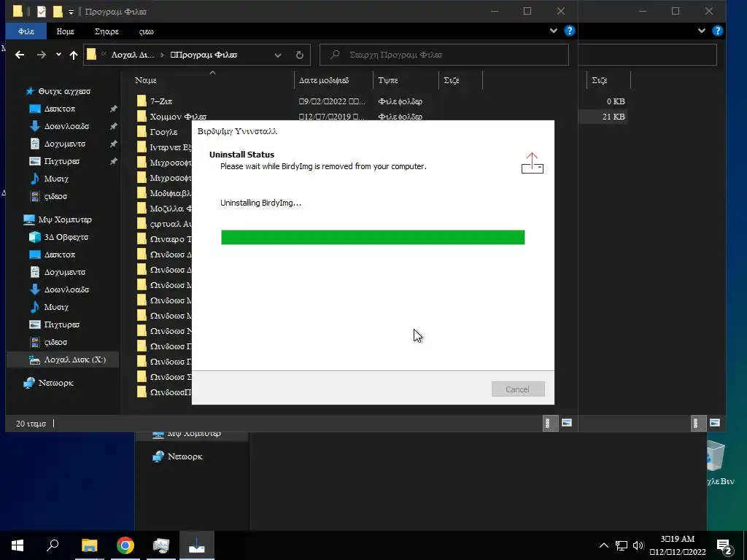
Task: Refresh the Προγραμ Φιλεσ folder view
Action: (299, 55)
